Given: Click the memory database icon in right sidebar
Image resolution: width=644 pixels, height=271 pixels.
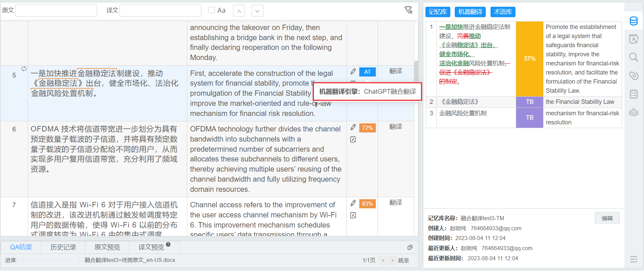Looking at the screenshot, I should pos(634,21).
